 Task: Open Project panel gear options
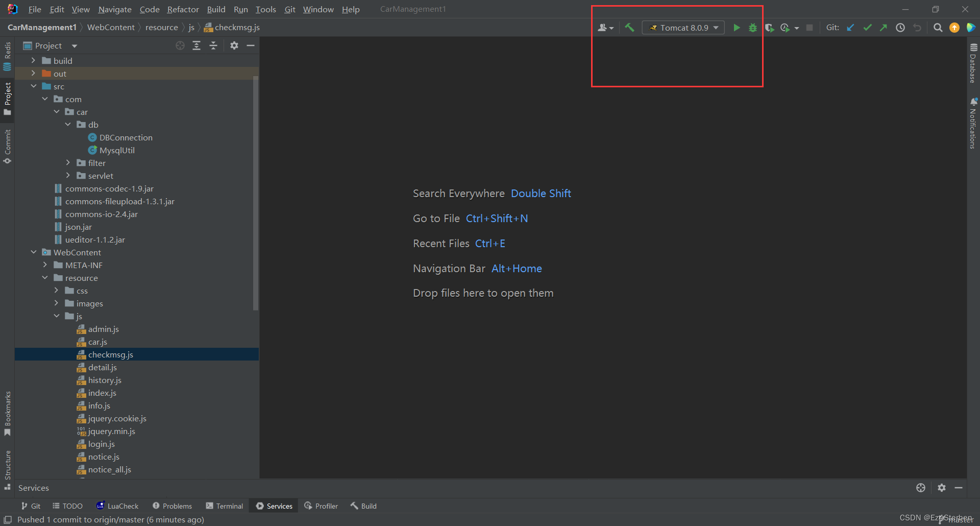234,45
